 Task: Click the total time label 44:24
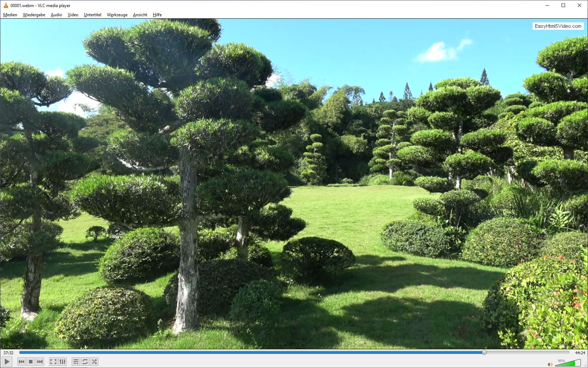[x=580, y=353]
